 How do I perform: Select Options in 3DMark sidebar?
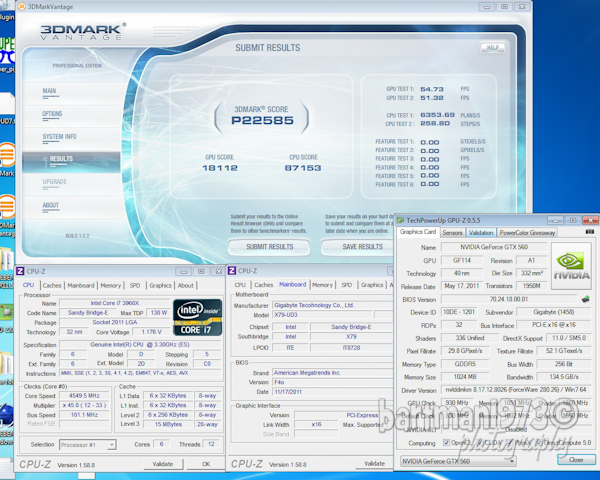point(52,113)
